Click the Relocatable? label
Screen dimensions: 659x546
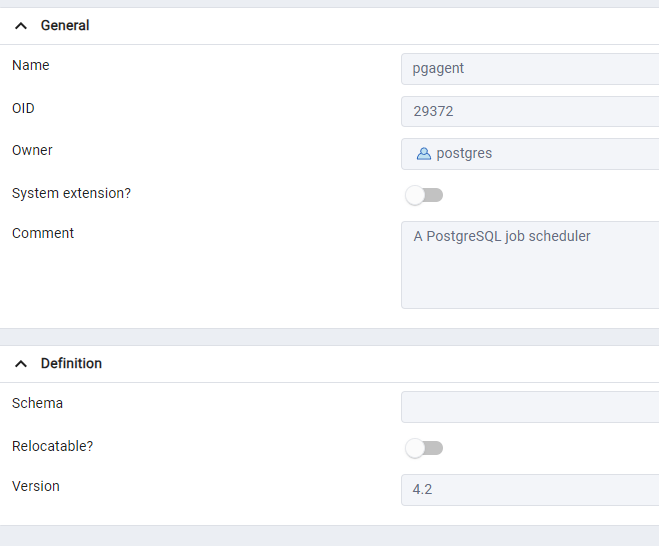53,446
